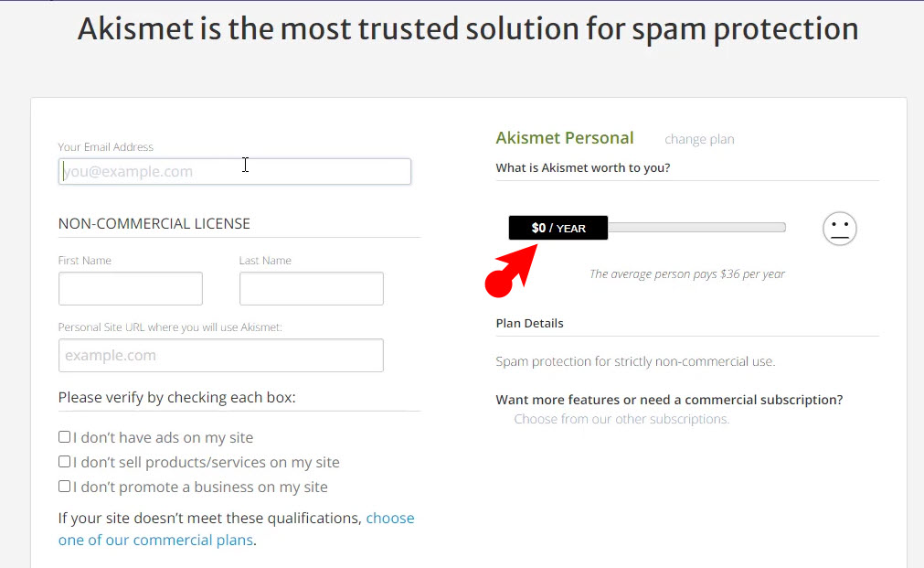Check "I don't promote a business" box
The height and width of the screenshot is (568, 924).
[x=64, y=487]
